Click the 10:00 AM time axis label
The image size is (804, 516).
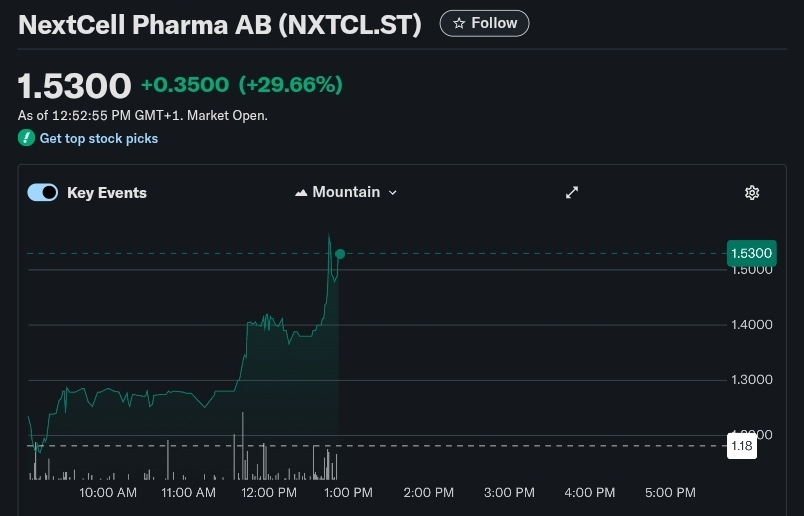point(108,492)
